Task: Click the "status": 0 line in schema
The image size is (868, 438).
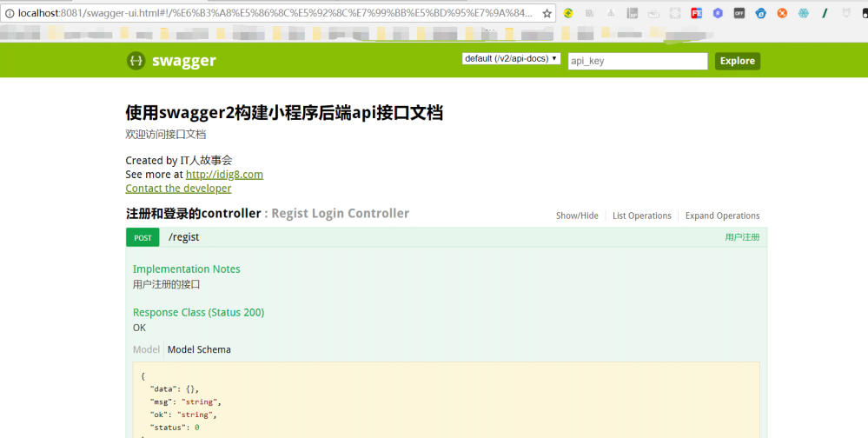Action: point(175,428)
